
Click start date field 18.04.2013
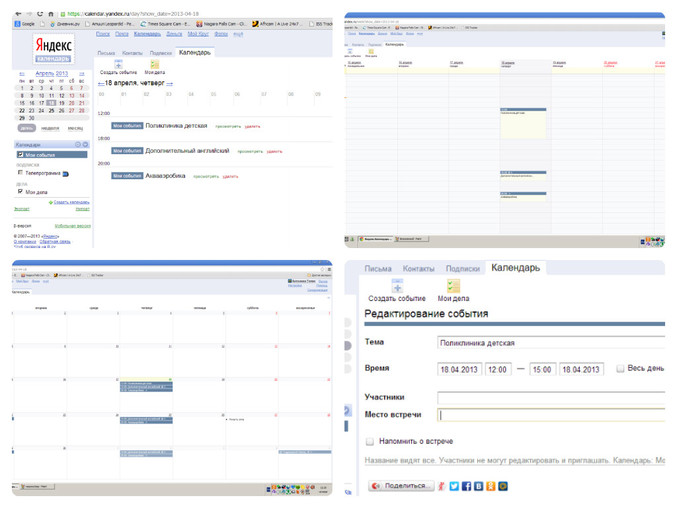[x=459, y=369]
